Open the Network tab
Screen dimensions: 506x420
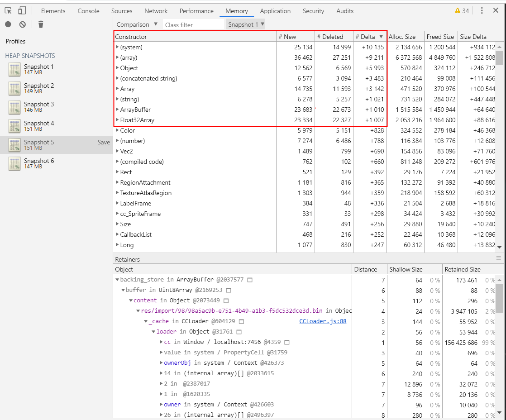click(x=156, y=11)
